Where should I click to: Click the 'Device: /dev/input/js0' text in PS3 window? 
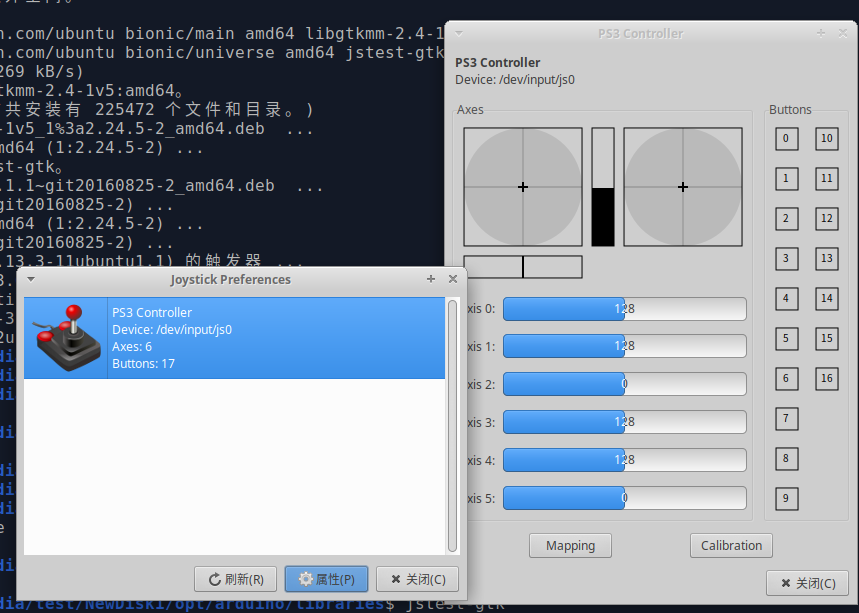(x=515, y=80)
